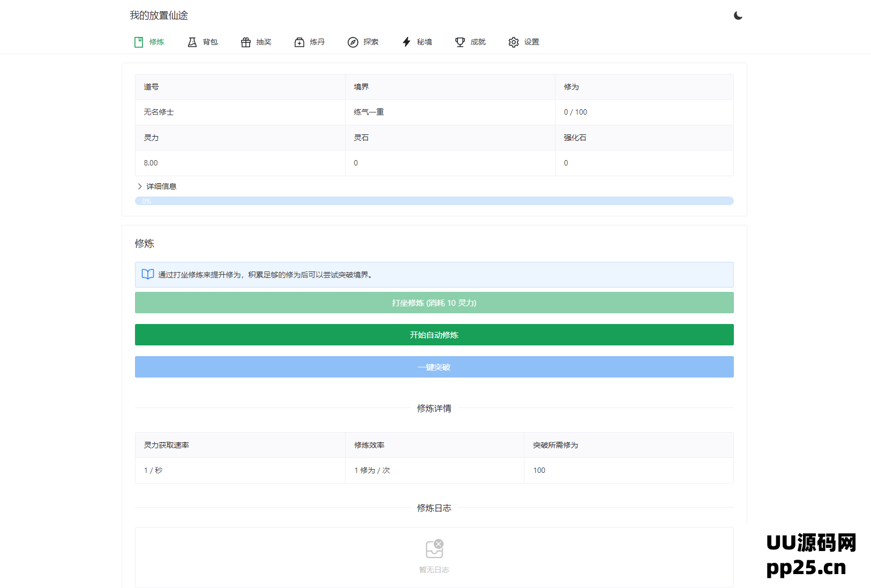Click the cultivation progress bar at 0%
The width and height of the screenshot is (871, 588).
[x=434, y=201]
